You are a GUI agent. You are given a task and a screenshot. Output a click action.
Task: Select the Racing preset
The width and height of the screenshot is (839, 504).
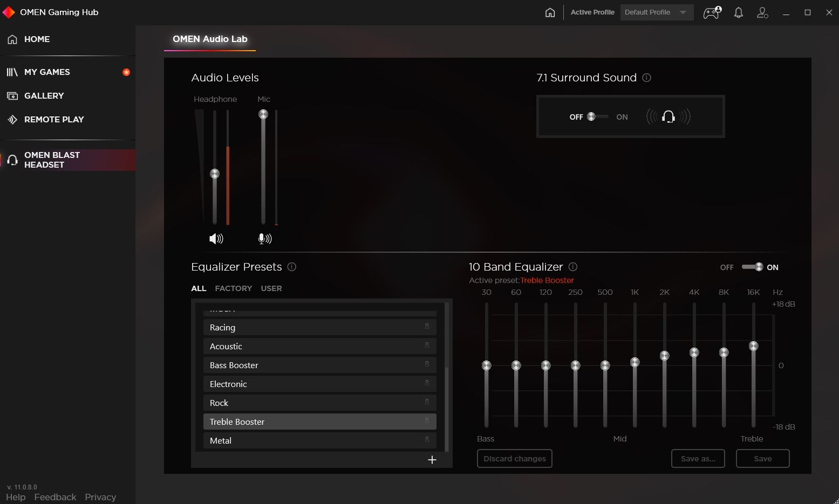pyautogui.click(x=319, y=327)
